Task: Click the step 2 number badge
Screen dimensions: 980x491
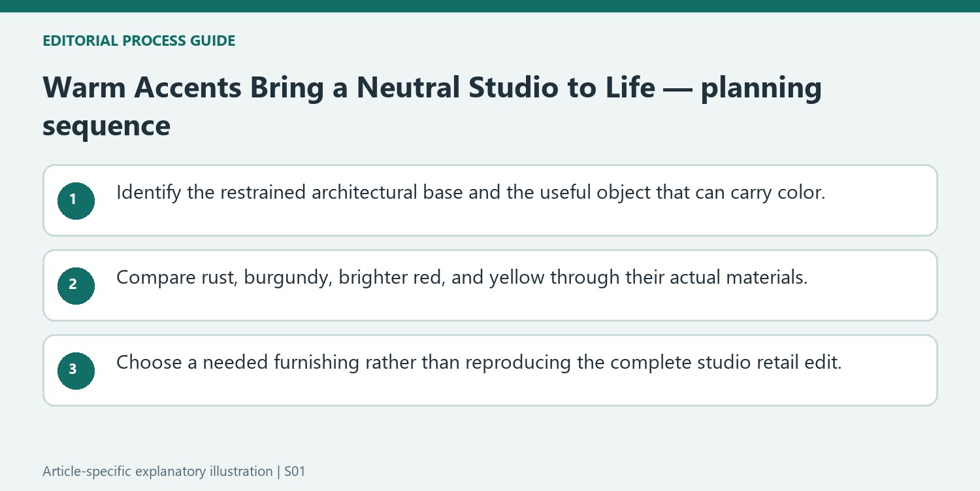Action: (x=76, y=286)
